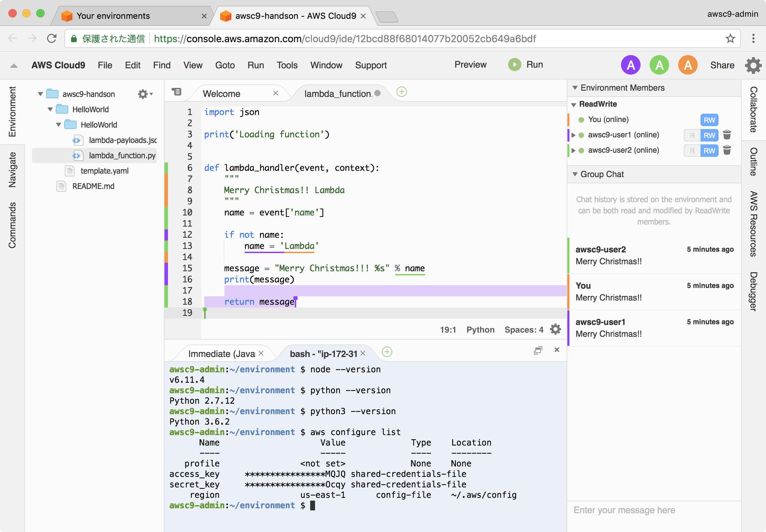Open the Environment side panel
766x532 pixels.
[12, 112]
